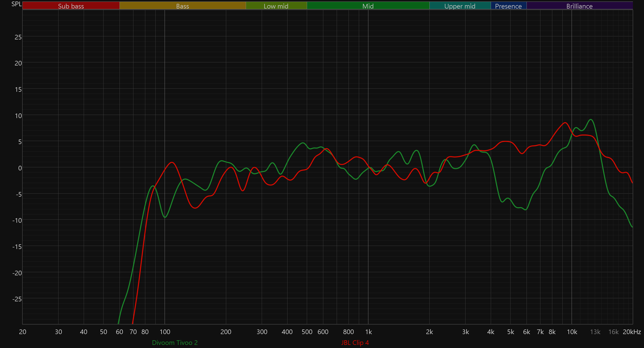Toggle the JBL Clip 4 legend label

pos(355,343)
